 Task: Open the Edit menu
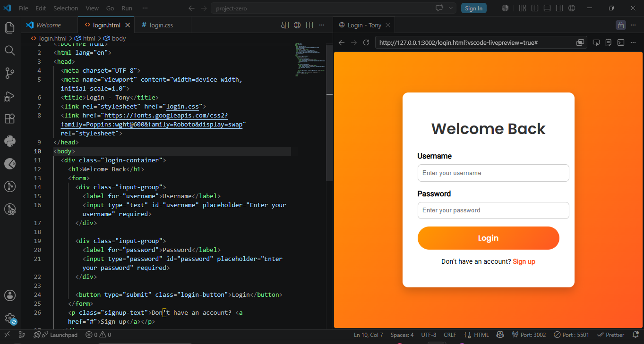coord(41,8)
